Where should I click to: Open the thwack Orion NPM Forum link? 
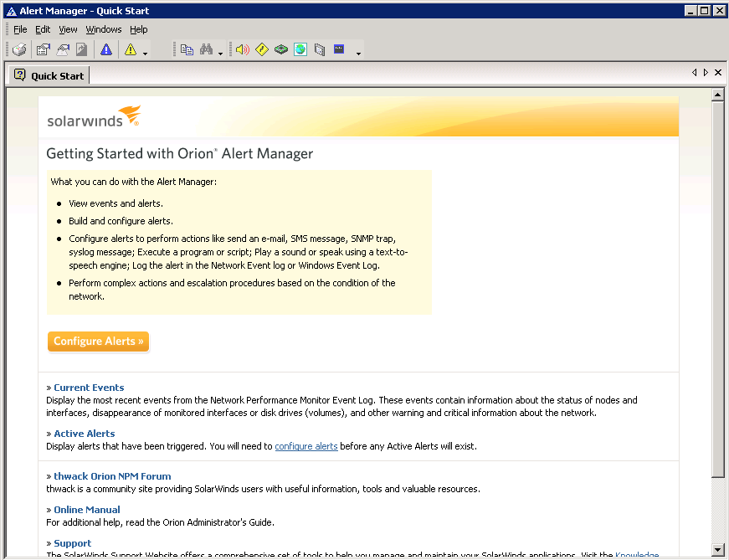tap(112, 476)
